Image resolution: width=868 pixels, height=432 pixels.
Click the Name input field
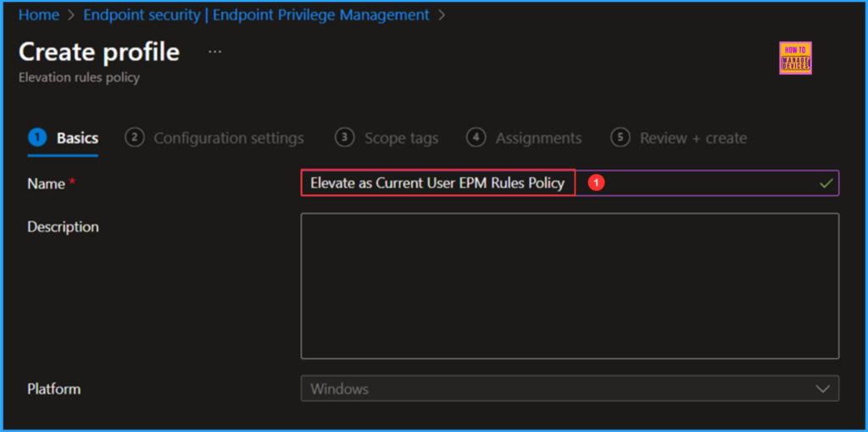pos(570,183)
